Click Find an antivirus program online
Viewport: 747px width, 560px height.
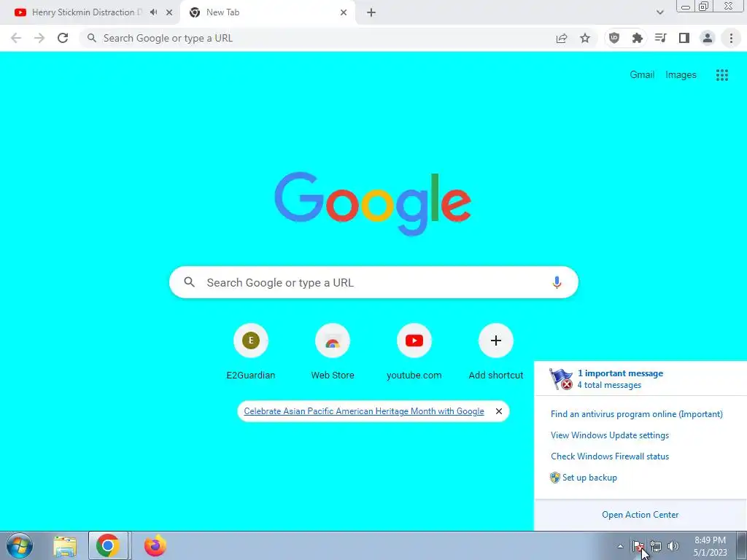point(636,414)
